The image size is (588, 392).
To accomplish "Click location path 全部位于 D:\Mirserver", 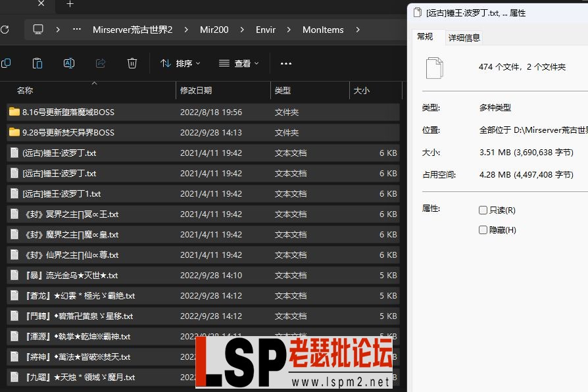I will click(x=533, y=130).
